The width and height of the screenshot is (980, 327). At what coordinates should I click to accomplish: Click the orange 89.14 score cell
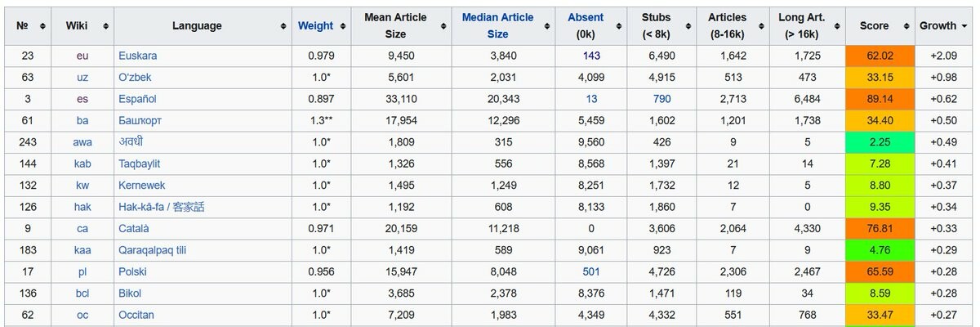tap(880, 99)
